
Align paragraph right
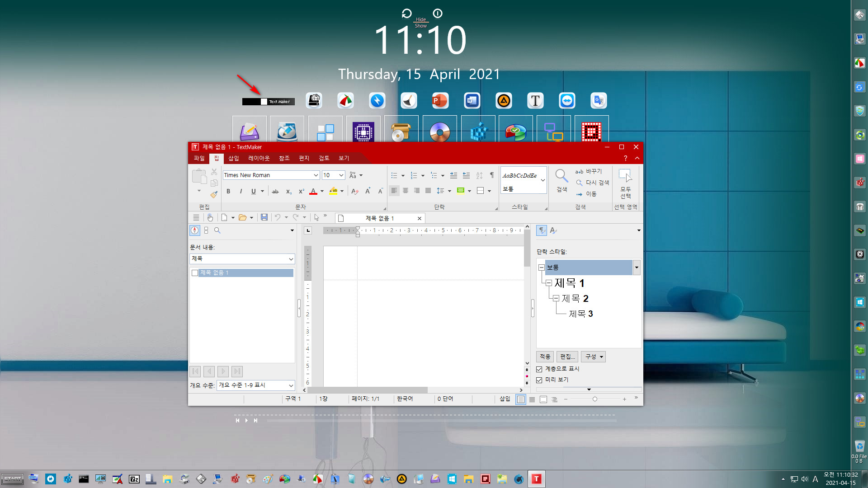point(417,191)
